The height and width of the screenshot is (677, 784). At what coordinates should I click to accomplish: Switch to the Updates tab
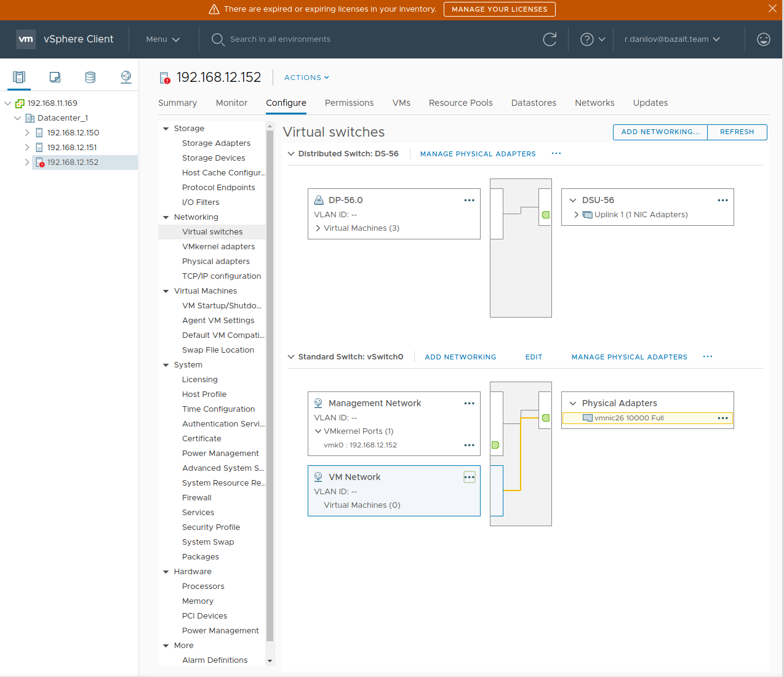[x=650, y=103]
